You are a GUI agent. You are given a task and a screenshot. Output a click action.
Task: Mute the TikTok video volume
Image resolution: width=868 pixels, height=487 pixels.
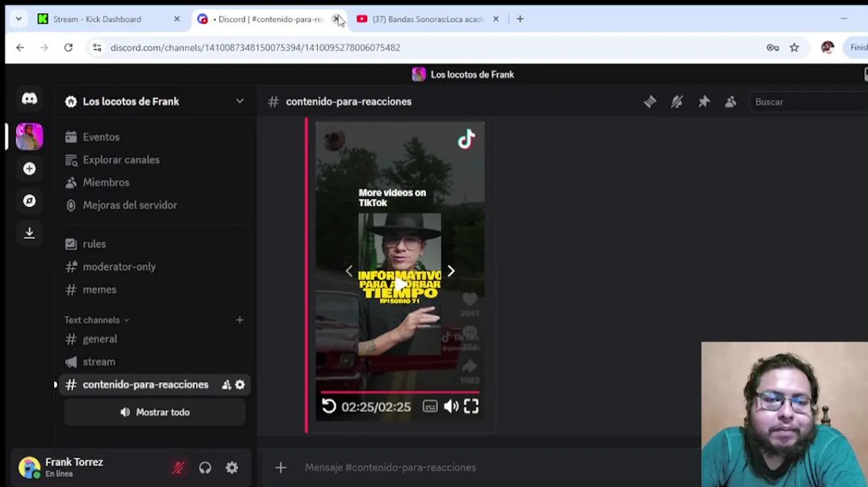coord(451,406)
